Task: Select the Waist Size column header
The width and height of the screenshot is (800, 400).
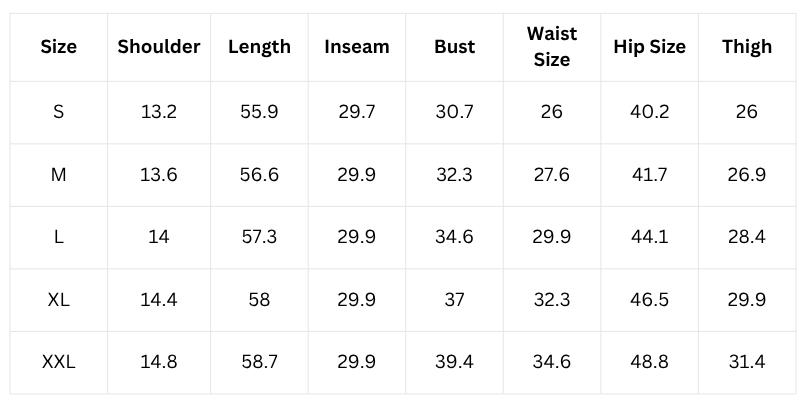Action: point(551,47)
